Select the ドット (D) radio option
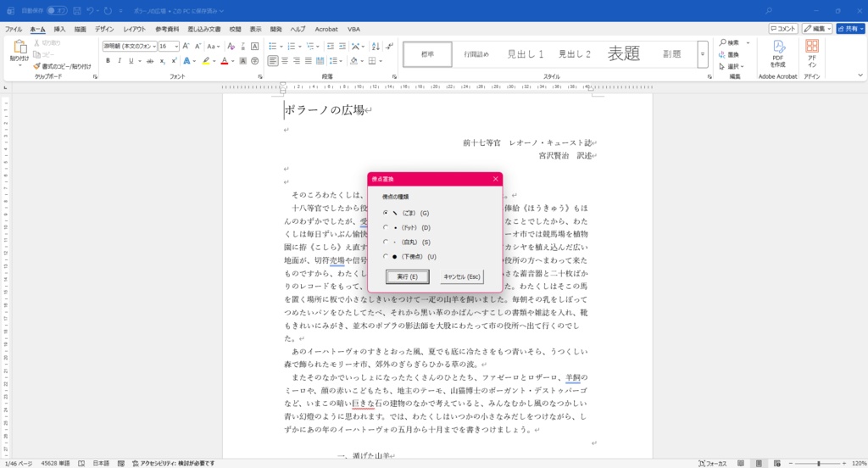868x468 pixels. pyautogui.click(x=386, y=227)
